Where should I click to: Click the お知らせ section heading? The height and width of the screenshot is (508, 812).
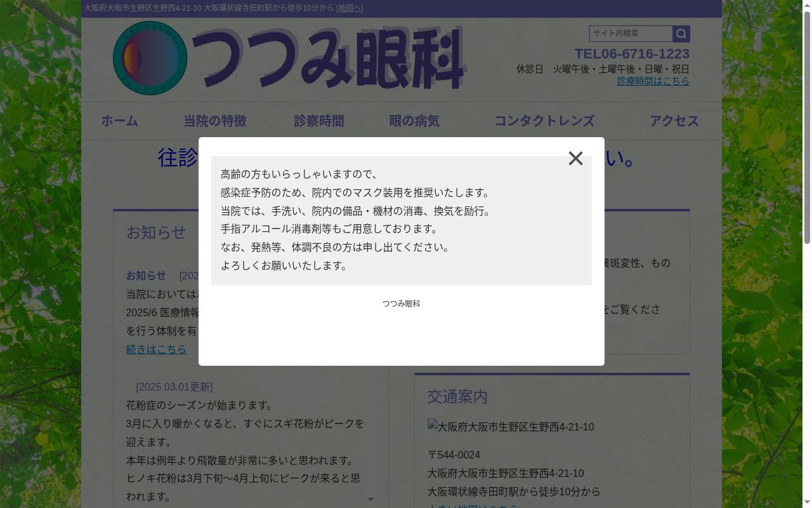156,232
